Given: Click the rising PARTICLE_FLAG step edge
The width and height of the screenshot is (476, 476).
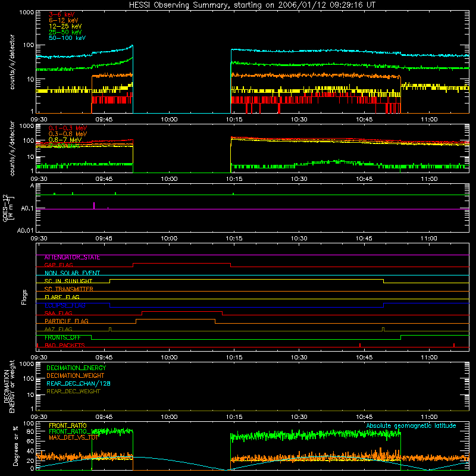Looking at the screenshot, I should (x=136, y=321).
